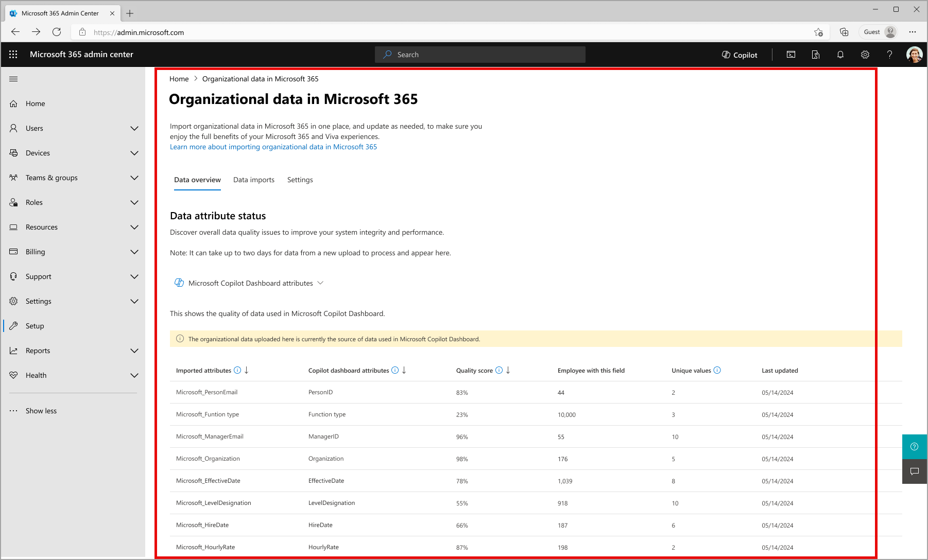Open the browser more options menu
The height and width of the screenshot is (560, 928).
coord(913,32)
